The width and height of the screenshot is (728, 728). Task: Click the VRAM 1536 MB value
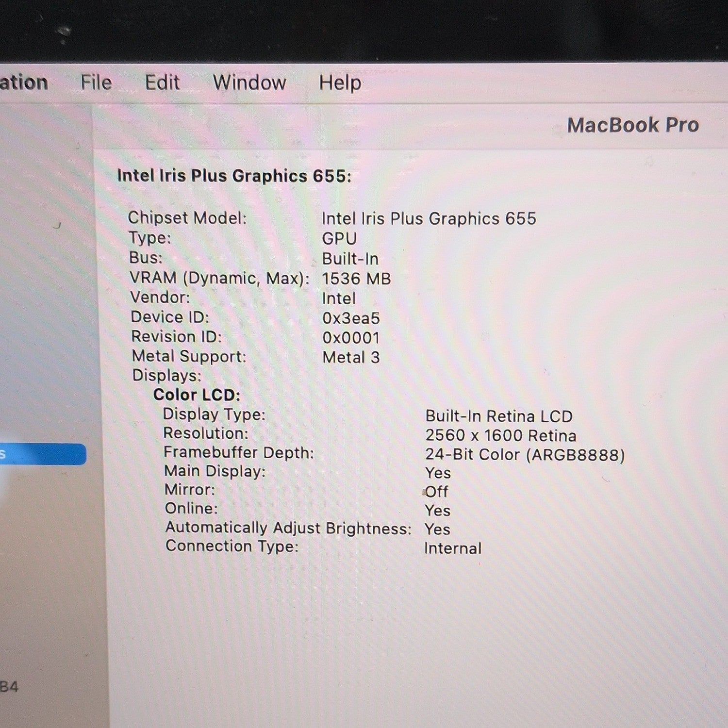(x=356, y=279)
